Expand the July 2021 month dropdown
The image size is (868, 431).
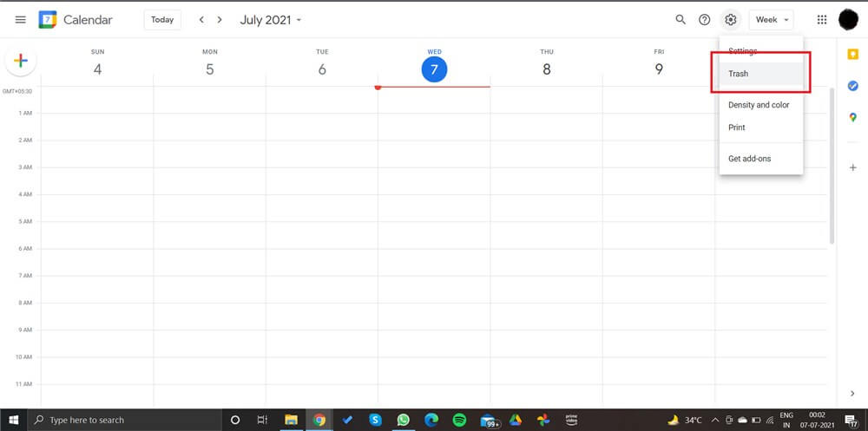(x=271, y=20)
